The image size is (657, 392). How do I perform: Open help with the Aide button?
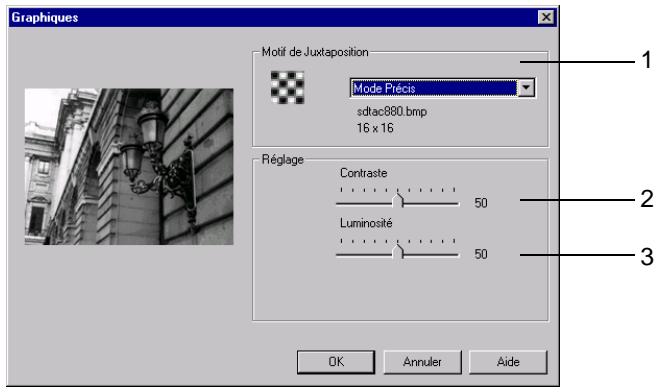508,362
